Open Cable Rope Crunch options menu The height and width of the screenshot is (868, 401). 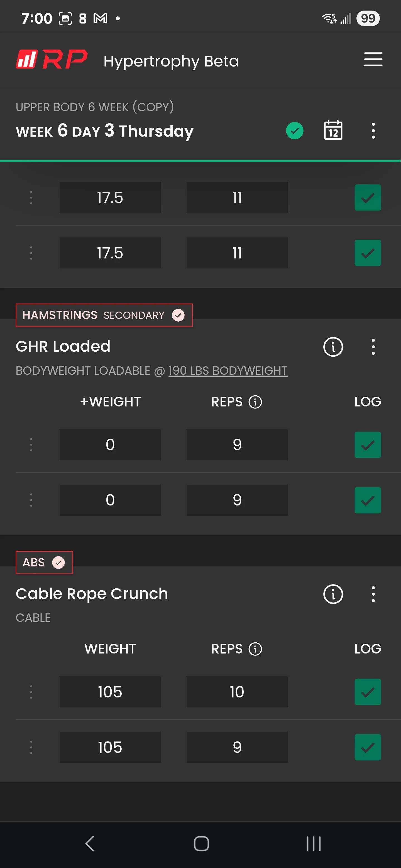373,594
